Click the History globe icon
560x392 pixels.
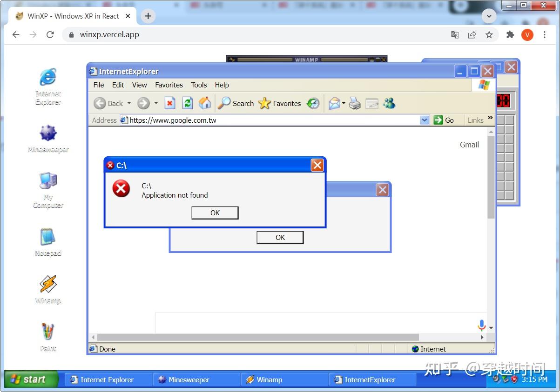click(x=313, y=103)
